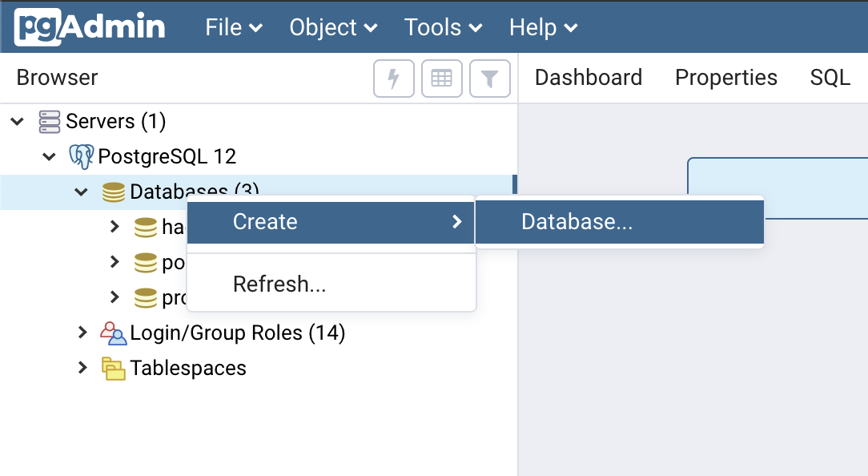868x476 pixels.
Task: Click the Databases cylinder icon
Action: point(114,192)
